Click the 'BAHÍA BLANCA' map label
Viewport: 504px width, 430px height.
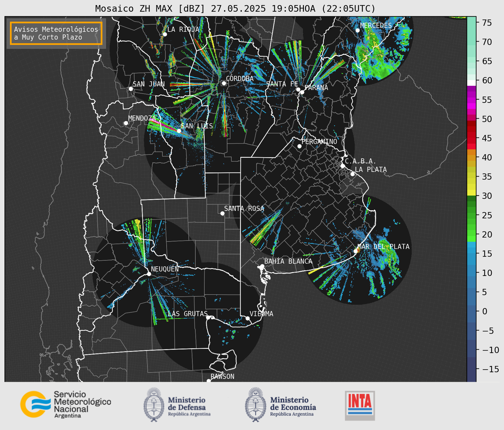pyautogui.click(x=288, y=261)
